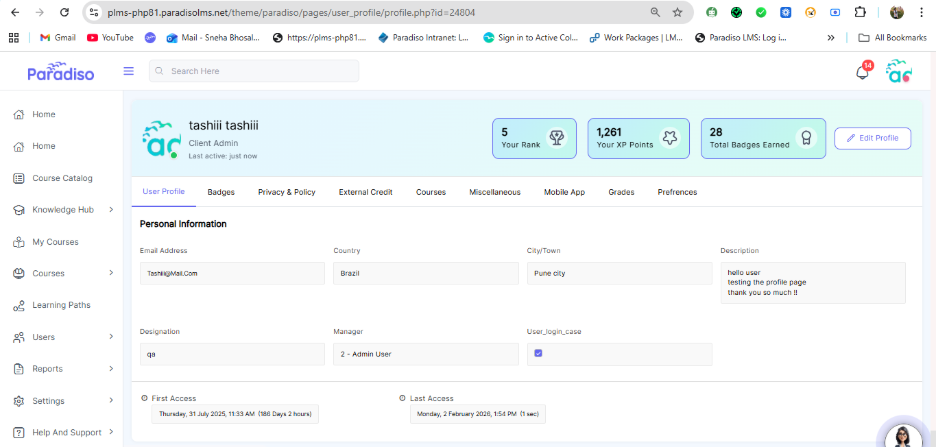This screenshot has width=936, height=447.
Task: Click the Paradiso logo link
Action: 59,72
